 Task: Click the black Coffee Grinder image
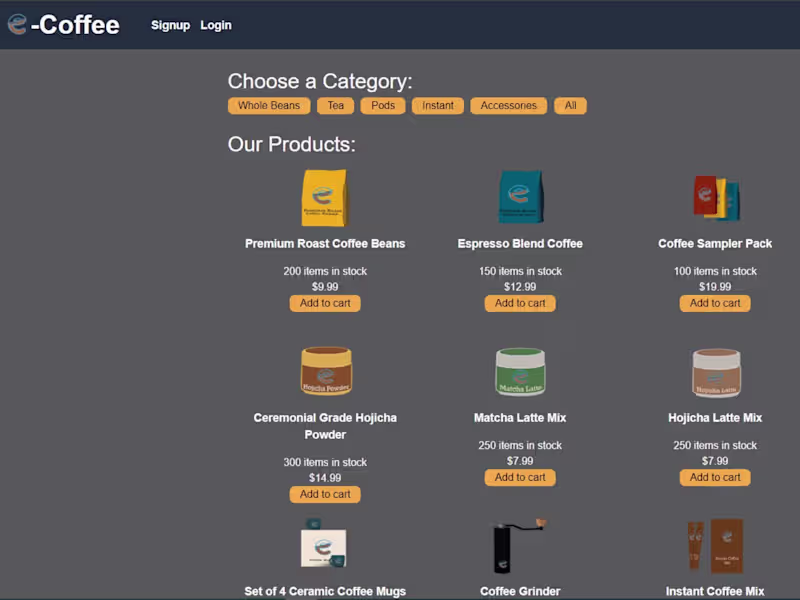[519, 546]
